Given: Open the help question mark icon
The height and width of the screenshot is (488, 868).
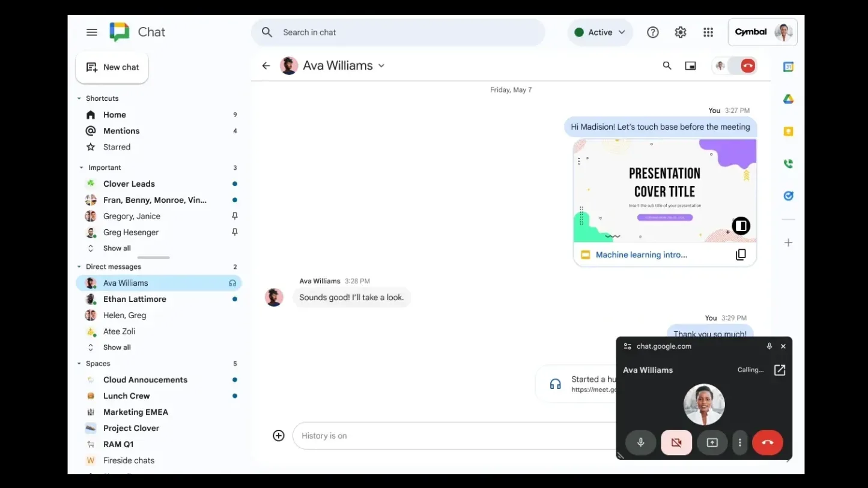Looking at the screenshot, I should pos(652,32).
